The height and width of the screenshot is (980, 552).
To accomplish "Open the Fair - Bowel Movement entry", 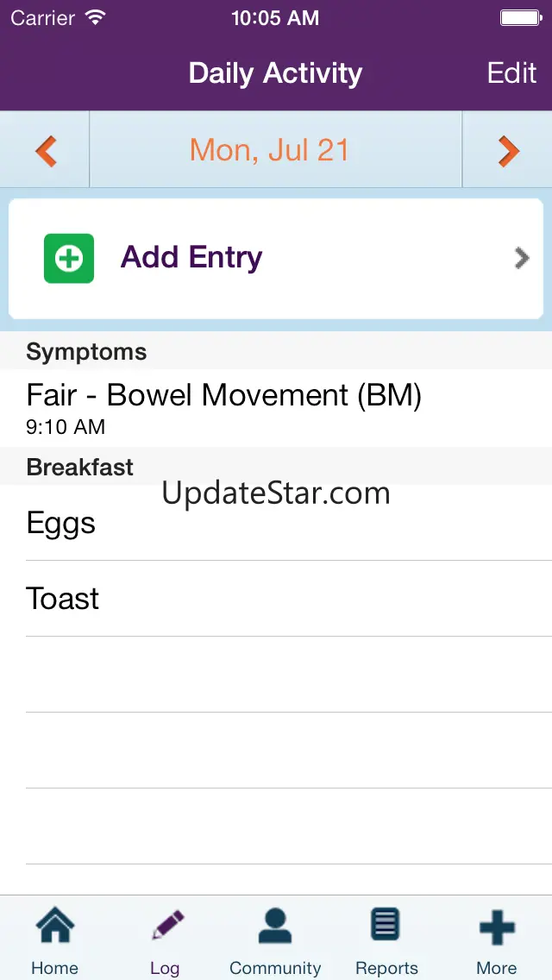I will pos(276,407).
